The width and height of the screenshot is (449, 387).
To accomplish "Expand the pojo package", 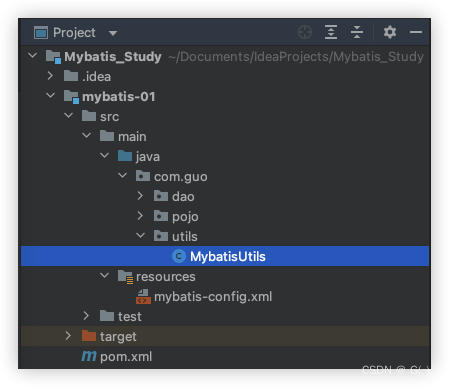I will [x=140, y=216].
